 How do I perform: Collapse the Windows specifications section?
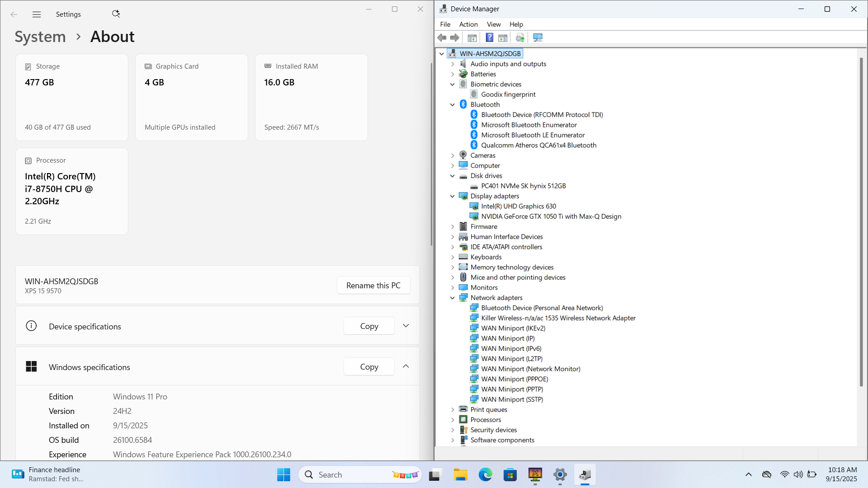tap(406, 366)
